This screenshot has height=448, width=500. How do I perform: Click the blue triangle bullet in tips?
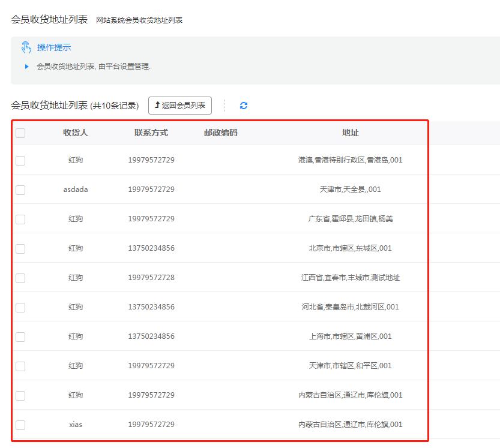[26, 67]
